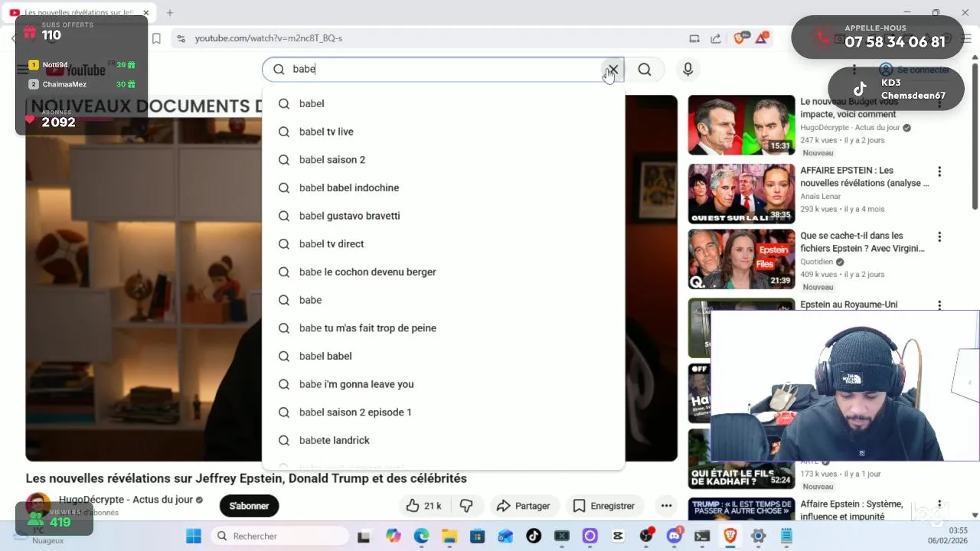Open the Windows Start menu
Viewport: 980px width, 551px height.
(194, 536)
